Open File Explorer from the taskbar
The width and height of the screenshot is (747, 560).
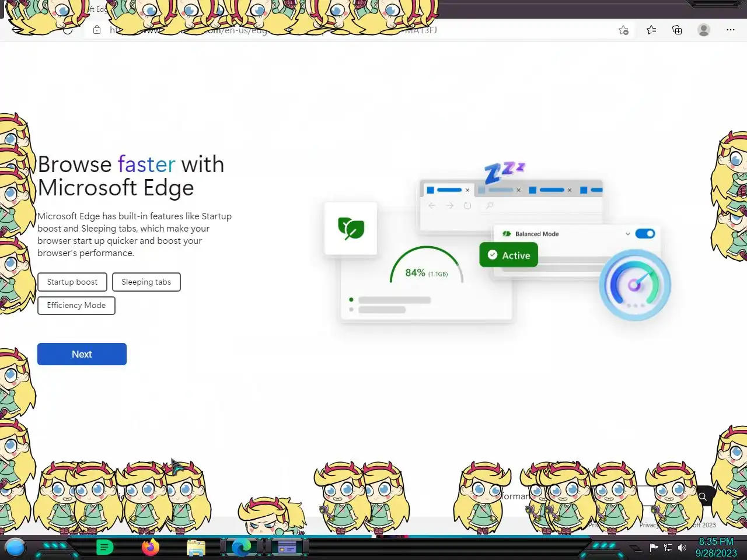(x=196, y=548)
